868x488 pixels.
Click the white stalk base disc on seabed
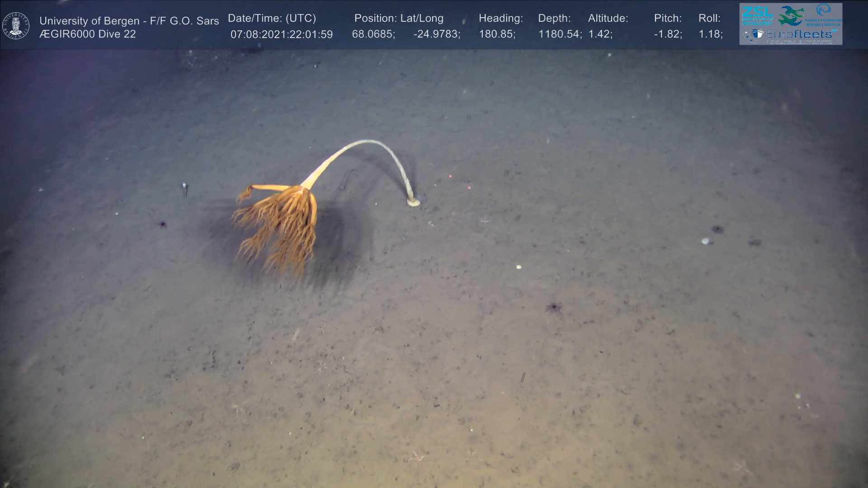[413, 202]
